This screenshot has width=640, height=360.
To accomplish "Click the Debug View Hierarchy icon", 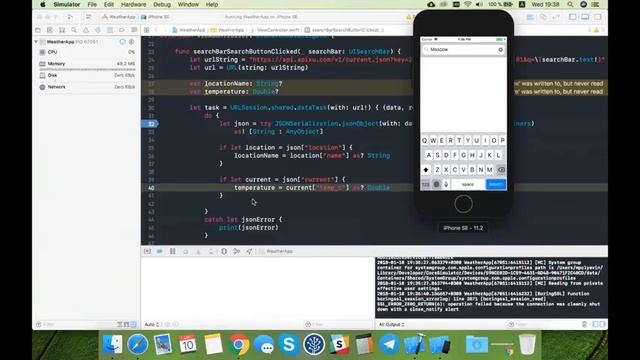I will point(224,251).
